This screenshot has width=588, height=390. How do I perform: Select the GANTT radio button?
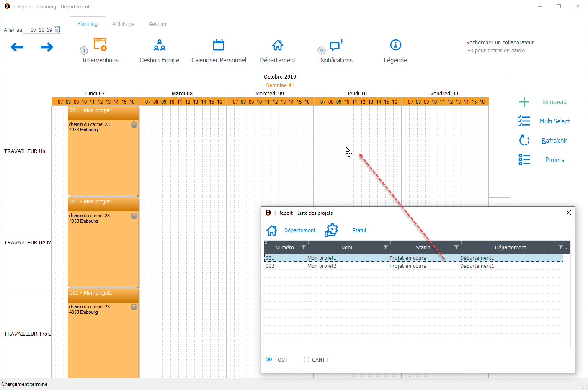click(307, 359)
